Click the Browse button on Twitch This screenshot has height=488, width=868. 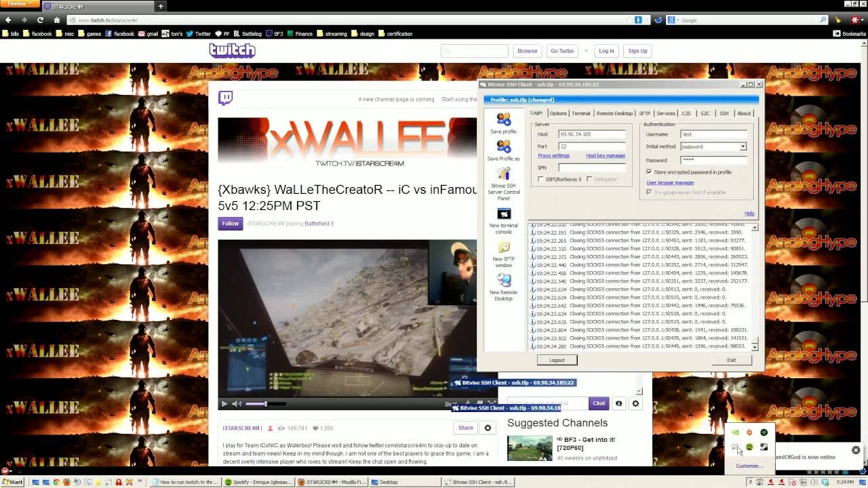(x=527, y=51)
